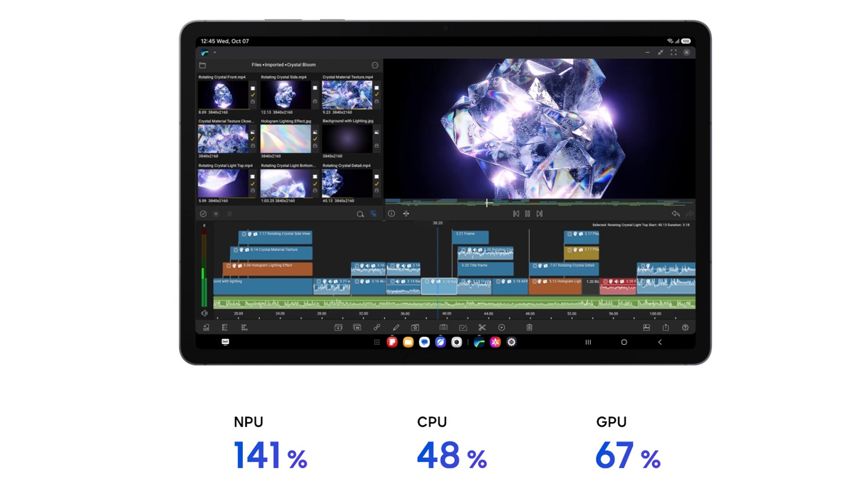Select the Background with Lighting.jpg thumbnail
The width and height of the screenshot is (868, 488).
[x=347, y=139]
